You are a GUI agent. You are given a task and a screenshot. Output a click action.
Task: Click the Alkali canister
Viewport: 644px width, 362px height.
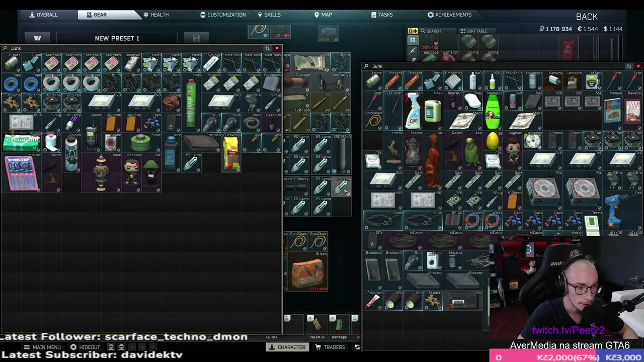tap(433, 111)
